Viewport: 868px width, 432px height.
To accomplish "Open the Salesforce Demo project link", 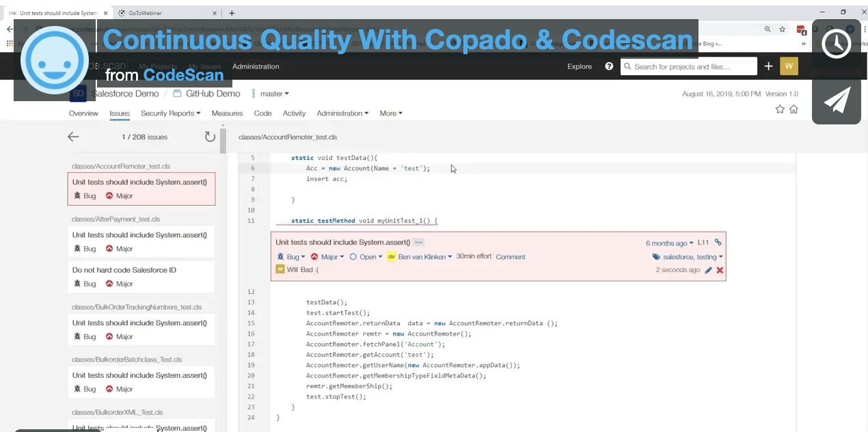I will [x=125, y=94].
